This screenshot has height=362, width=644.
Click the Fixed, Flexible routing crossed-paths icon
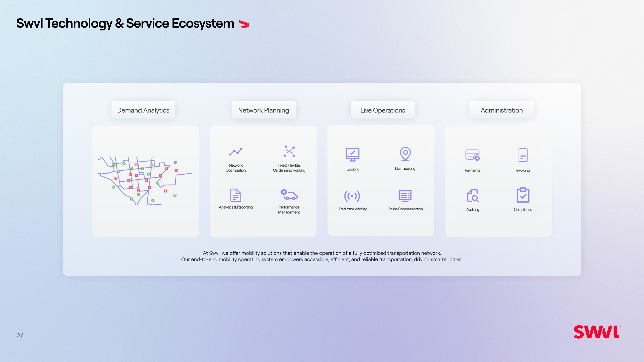[289, 151]
